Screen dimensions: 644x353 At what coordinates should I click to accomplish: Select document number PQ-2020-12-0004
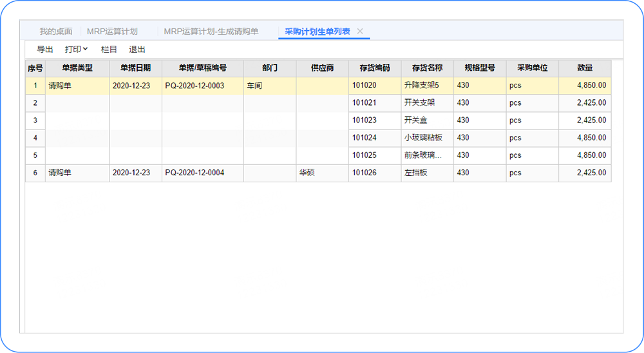pos(194,173)
